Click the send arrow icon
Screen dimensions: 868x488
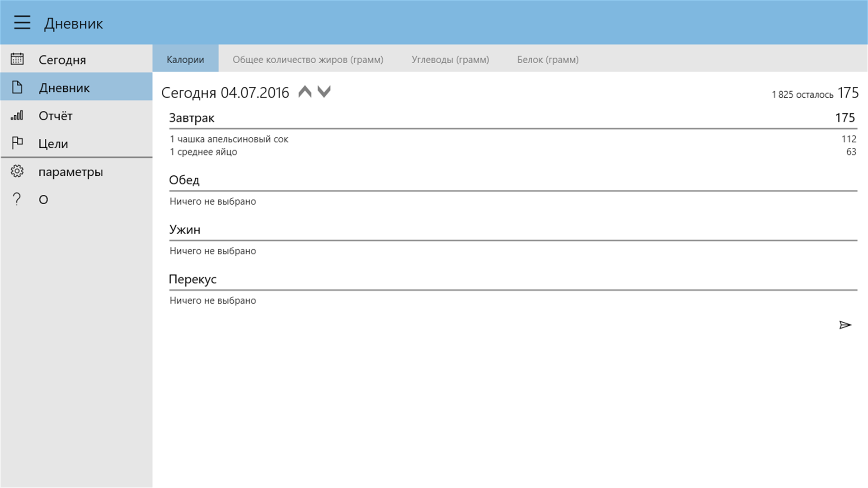point(845,325)
